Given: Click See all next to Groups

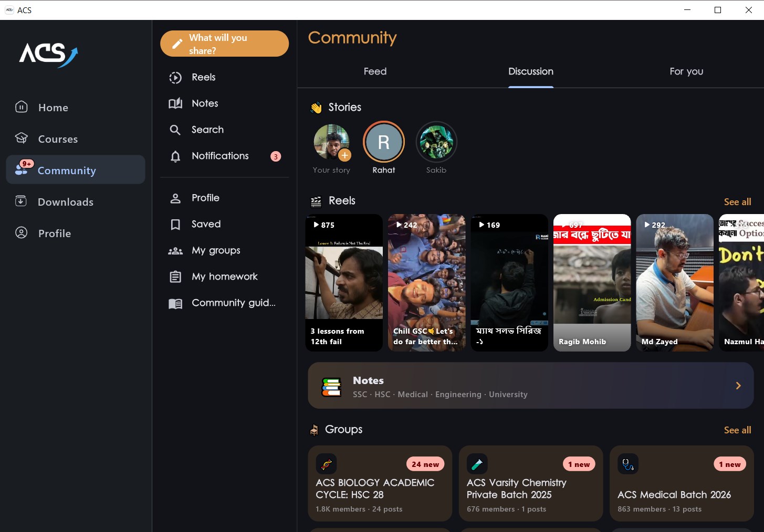Looking at the screenshot, I should (x=737, y=430).
